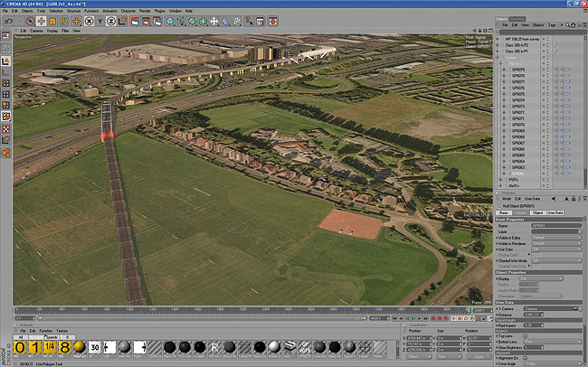
Task: Click the Name field in Basic Properties
Action: pyautogui.click(x=555, y=225)
